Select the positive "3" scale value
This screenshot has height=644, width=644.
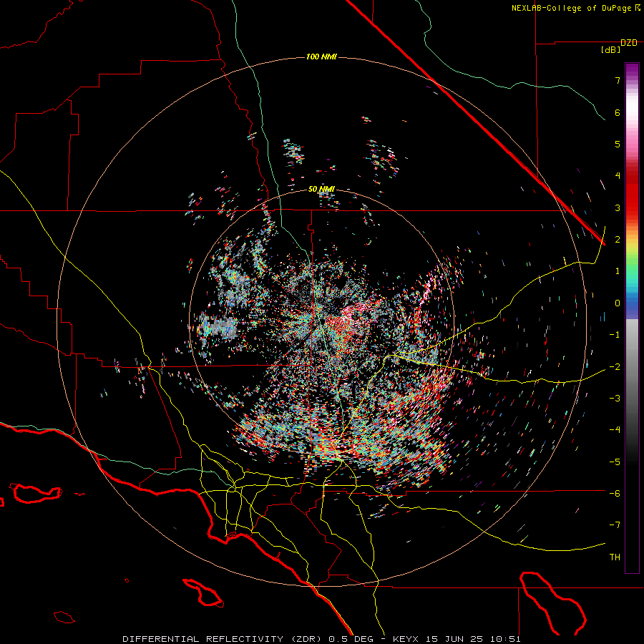pyautogui.click(x=618, y=208)
